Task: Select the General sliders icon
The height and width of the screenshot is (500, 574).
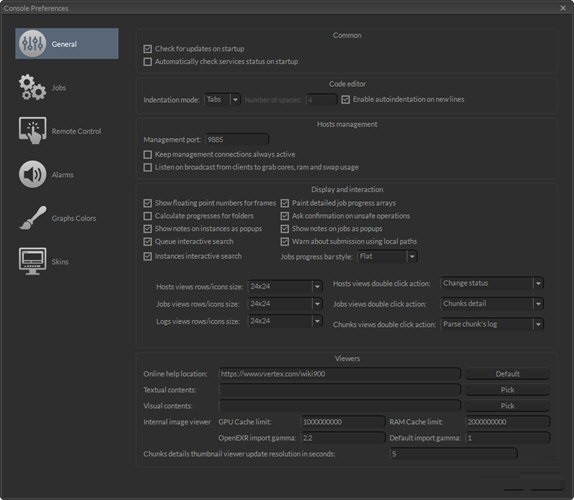Action: coord(33,44)
